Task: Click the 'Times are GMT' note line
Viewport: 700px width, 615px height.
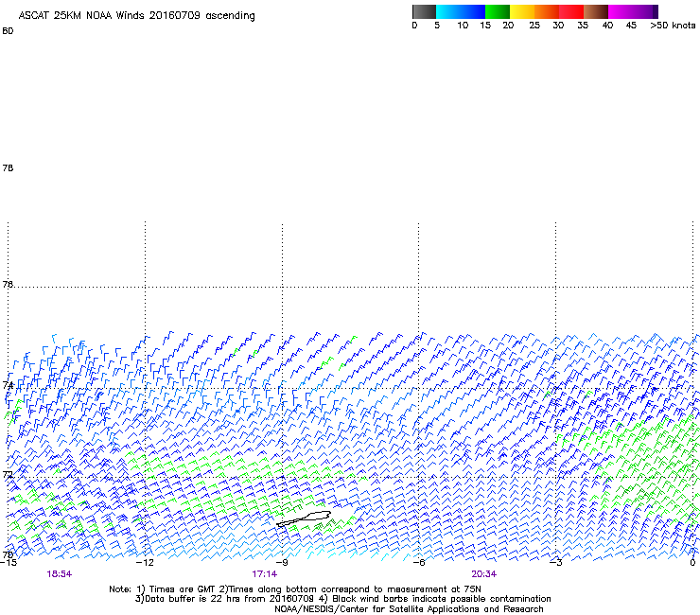Action: pos(294,589)
